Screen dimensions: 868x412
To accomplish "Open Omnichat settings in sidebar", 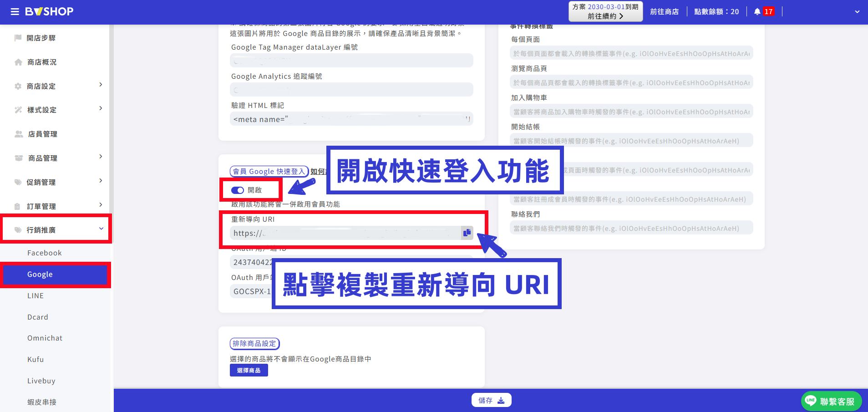I will click(x=45, y=338).
